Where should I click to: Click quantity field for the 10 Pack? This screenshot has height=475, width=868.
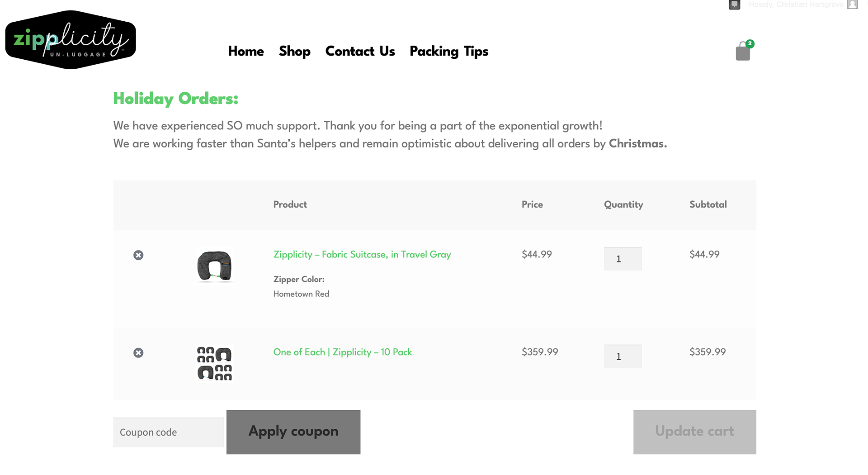coord(623,356)
